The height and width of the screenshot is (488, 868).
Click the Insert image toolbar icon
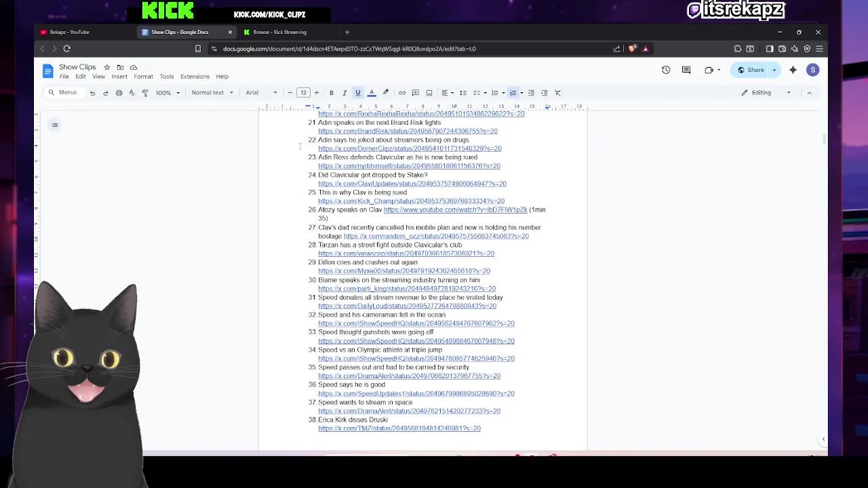(x=429, y=93)
